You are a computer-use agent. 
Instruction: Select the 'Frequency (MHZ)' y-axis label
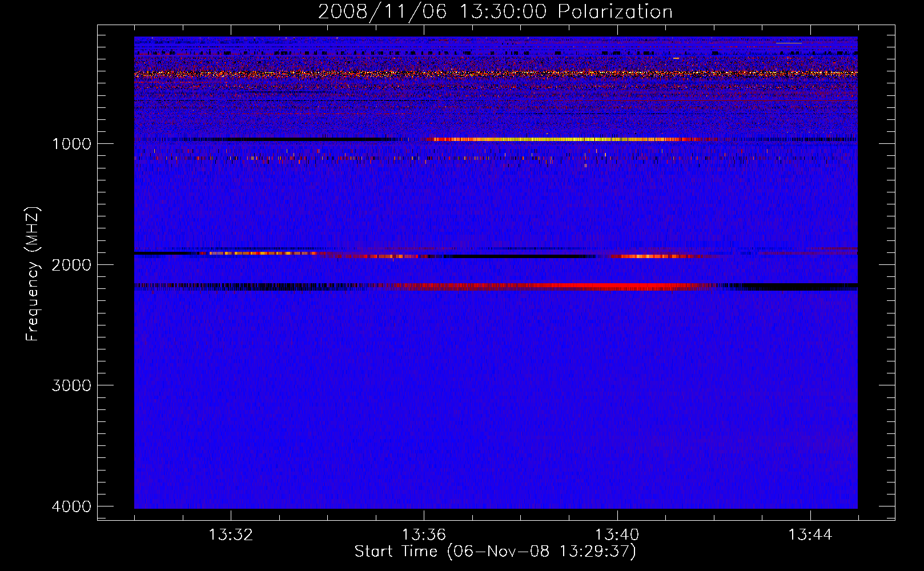[33, 274]
